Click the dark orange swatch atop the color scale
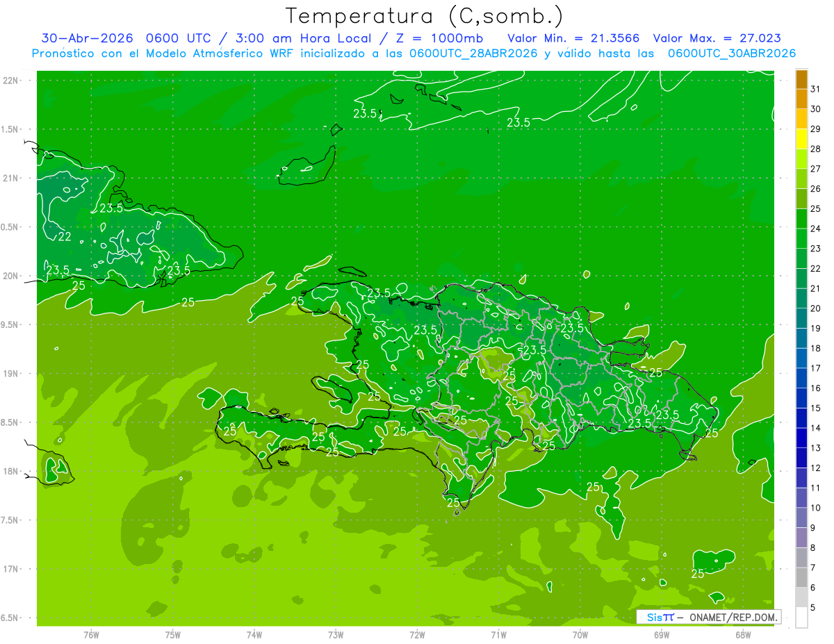The height and width of the screenshot is (644, 834). 801,79
